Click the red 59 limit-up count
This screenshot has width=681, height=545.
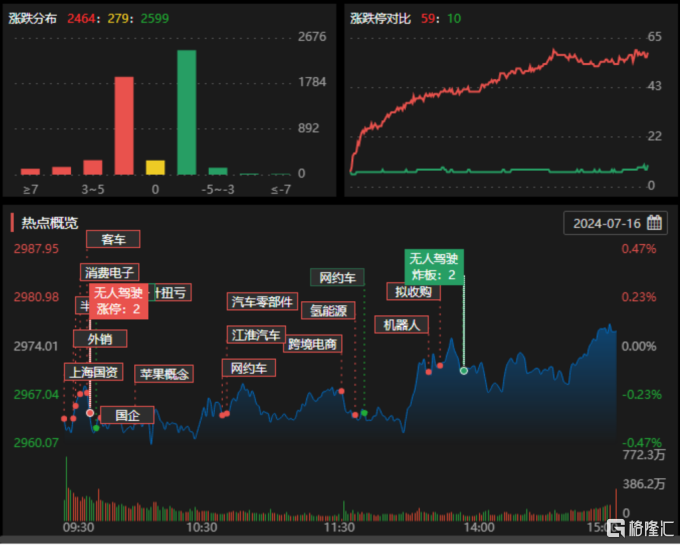click(x=428, y=18)
